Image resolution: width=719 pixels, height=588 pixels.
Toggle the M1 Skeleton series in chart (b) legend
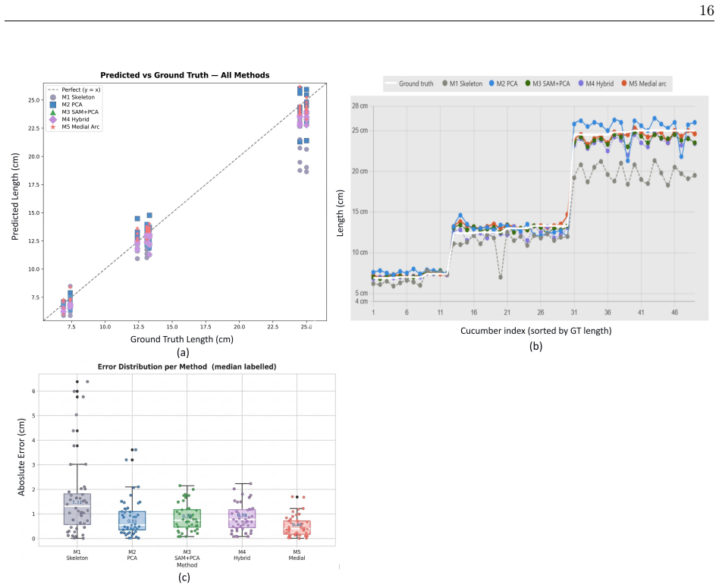coord(462,83)
